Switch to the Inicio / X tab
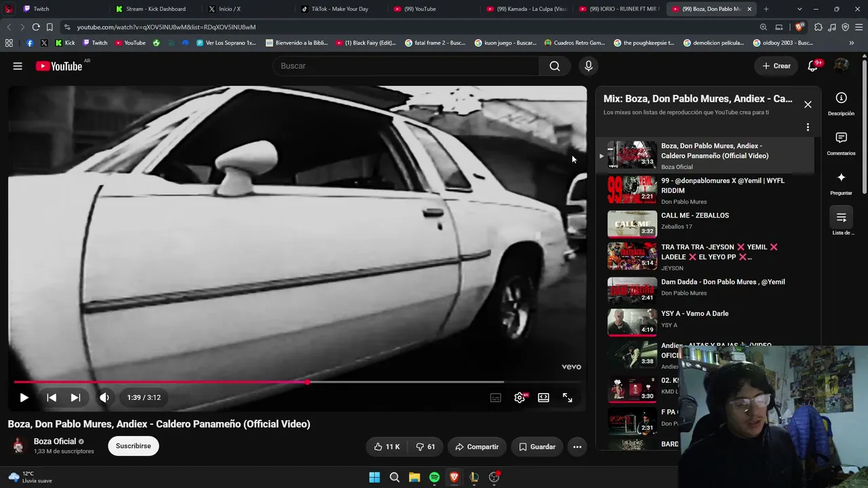Screen dimensions: 868x488 tap(248, 9)
